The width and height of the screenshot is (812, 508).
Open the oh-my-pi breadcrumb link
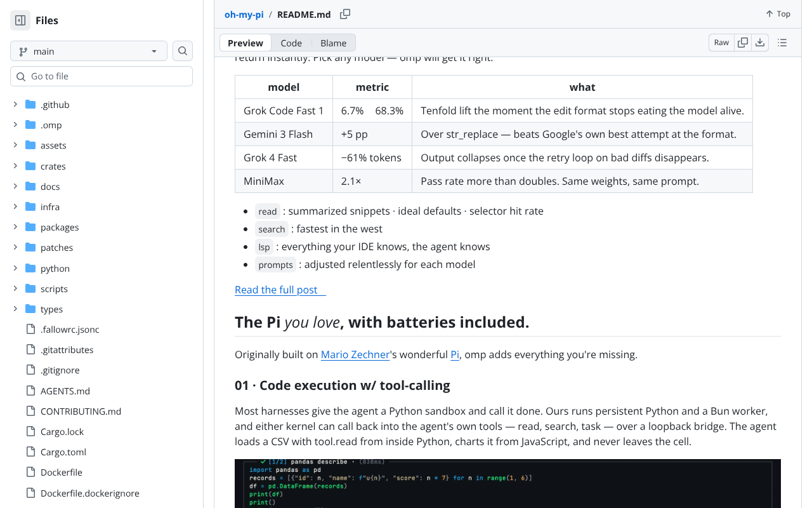[x=244, y=14]
